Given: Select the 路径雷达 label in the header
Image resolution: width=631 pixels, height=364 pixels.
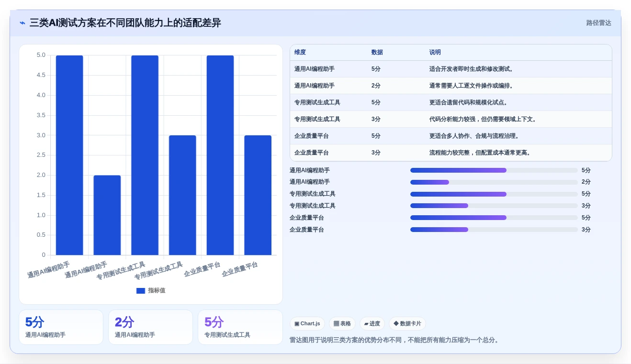Looking at the screenshot, I should [598, 23].
